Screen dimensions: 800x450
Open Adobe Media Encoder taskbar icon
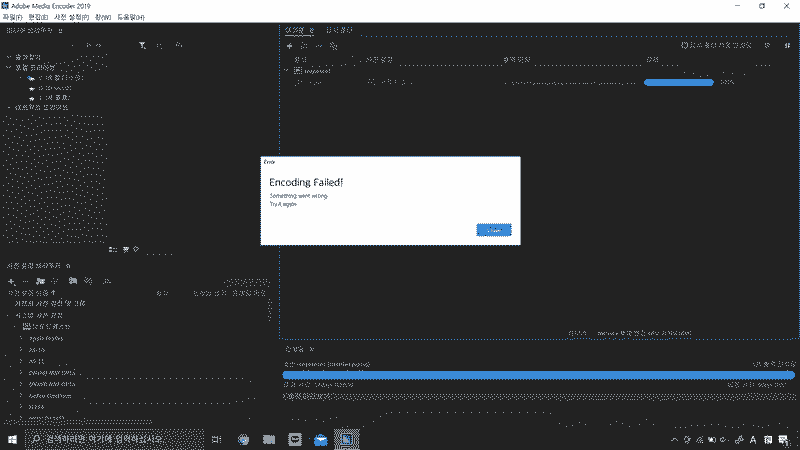(x=343, y=439)
